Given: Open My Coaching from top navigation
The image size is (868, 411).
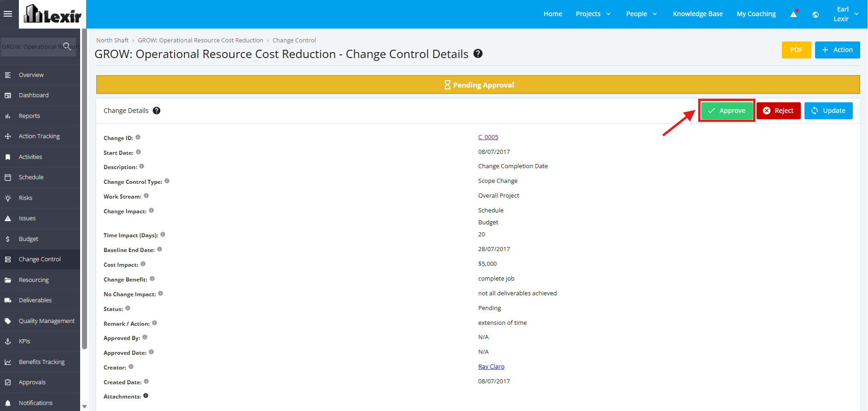Looking at the screenshot, I should tap(756, 14).
